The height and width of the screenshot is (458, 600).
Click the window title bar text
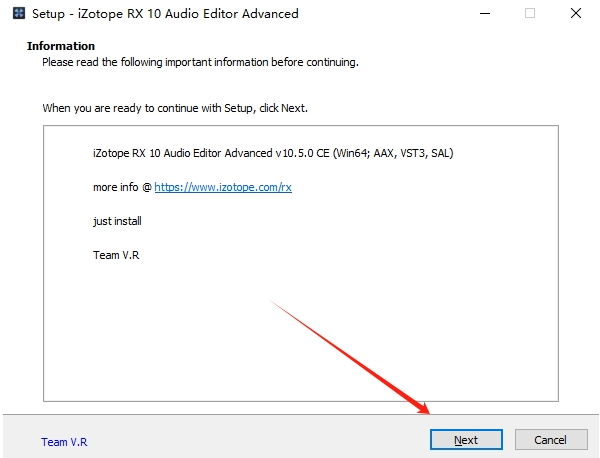(170, 14)
